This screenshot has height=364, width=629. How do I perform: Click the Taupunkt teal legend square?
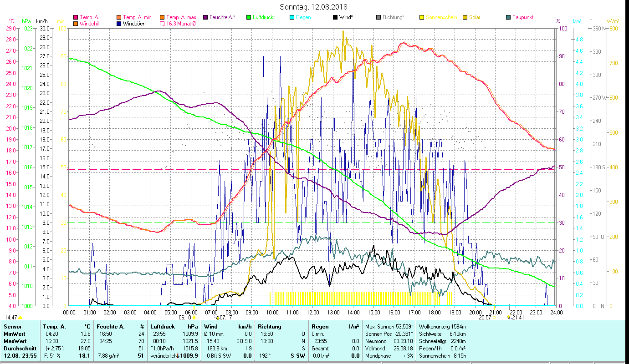[x=508, y=17]
